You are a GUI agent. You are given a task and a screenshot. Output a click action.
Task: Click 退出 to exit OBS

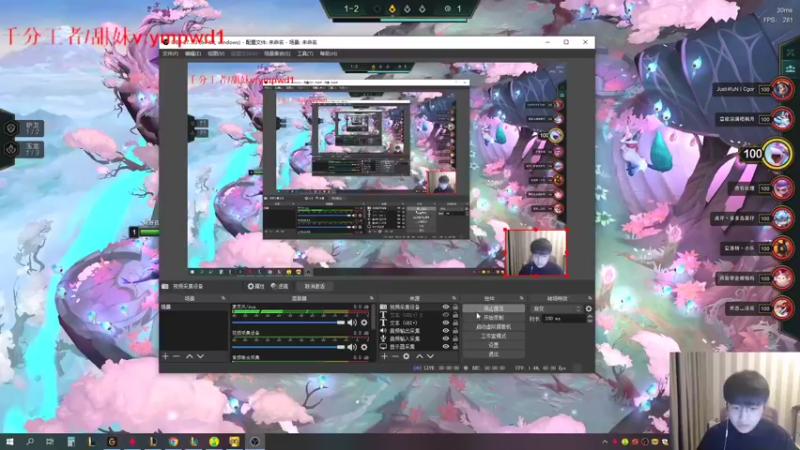click(x=493, y=354)
